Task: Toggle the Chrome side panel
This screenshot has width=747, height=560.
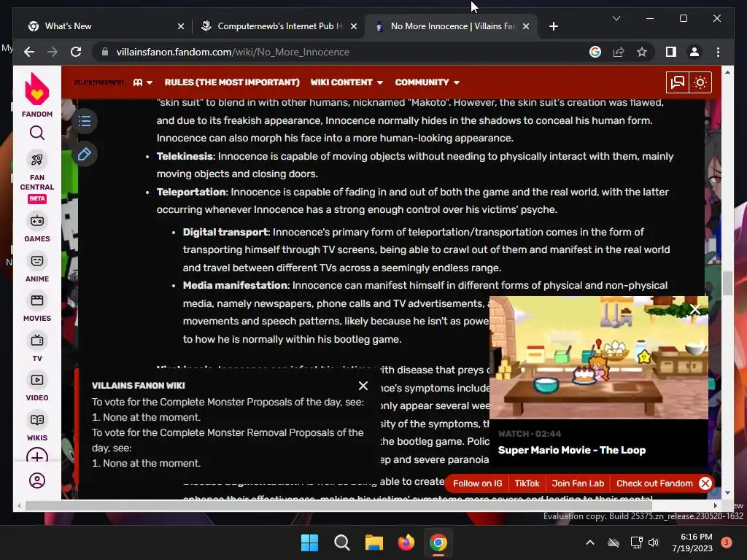Action: pos(671,52)
